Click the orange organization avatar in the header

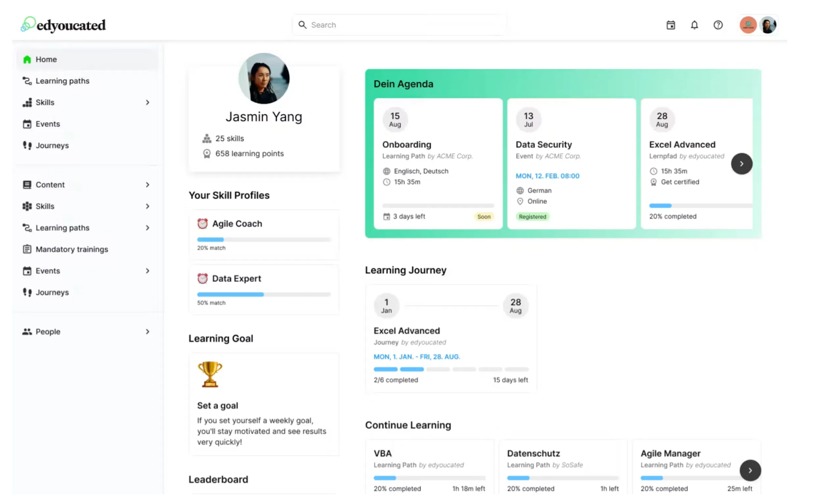pos(748,25)
